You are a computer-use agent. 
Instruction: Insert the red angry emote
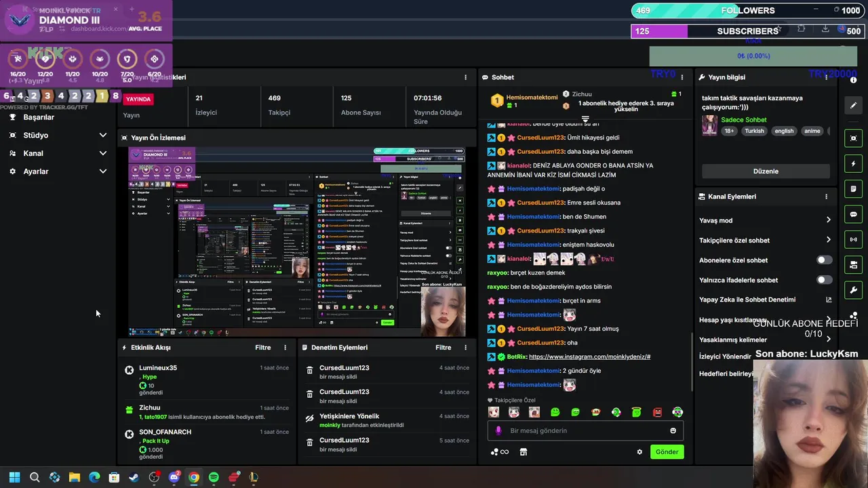point(657,412)
